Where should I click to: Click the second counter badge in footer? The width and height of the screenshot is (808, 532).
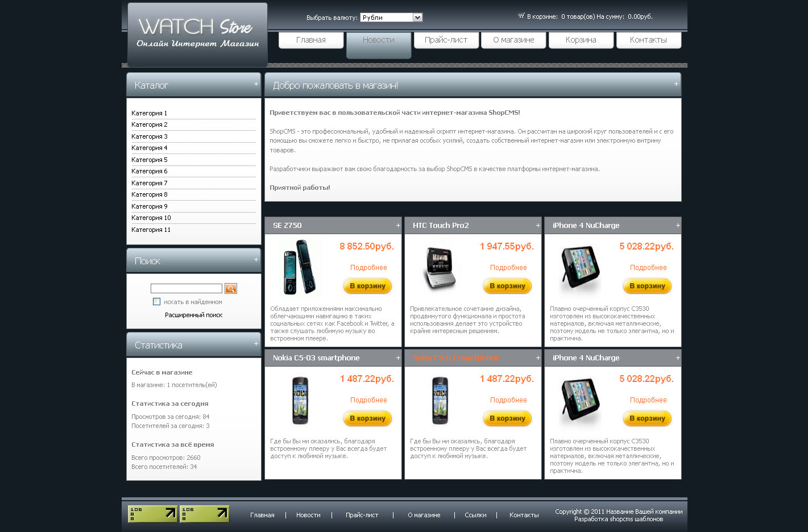(x=205, y=514)
